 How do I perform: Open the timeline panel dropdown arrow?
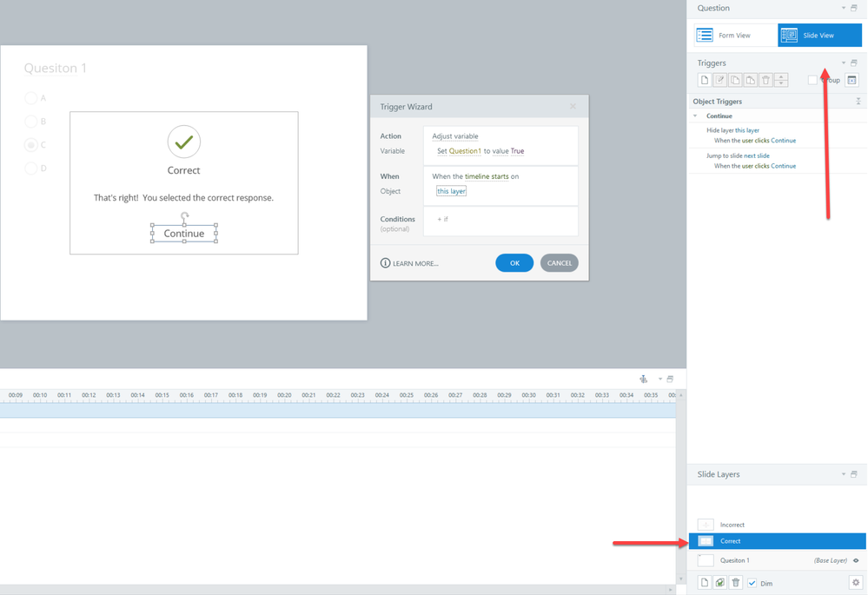tap(659, 379)
